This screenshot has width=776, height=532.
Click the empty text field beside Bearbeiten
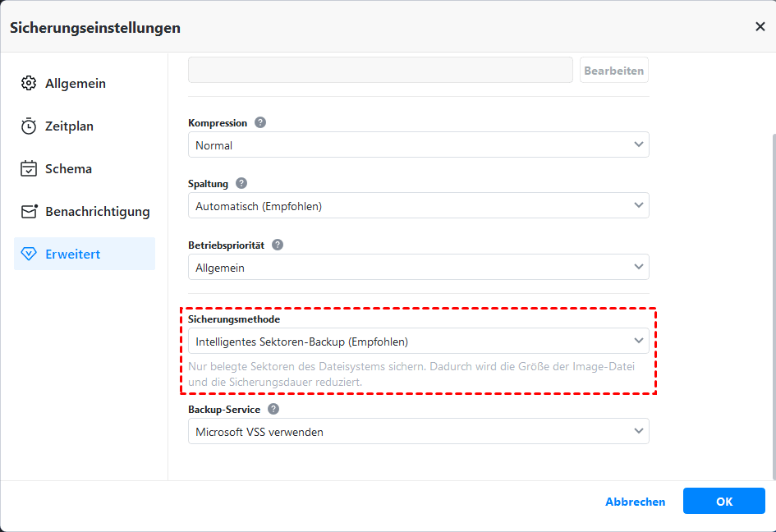[x=380, y=71]
